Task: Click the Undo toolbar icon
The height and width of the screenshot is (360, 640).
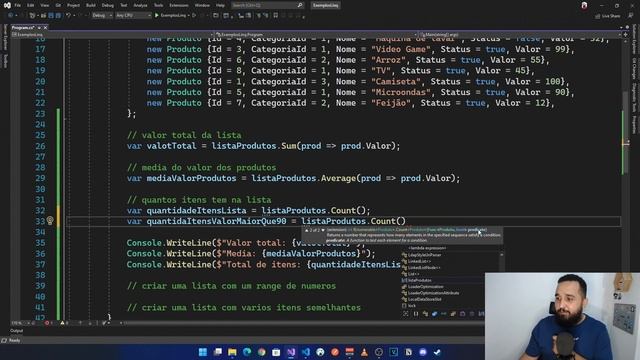Action: (69, 16)
